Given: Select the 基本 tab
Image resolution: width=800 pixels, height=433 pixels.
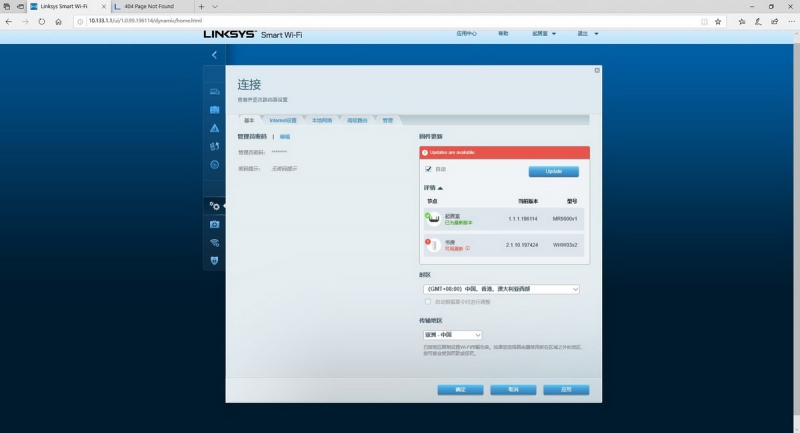Looking at the screenshot, I should tap(249, 120).
